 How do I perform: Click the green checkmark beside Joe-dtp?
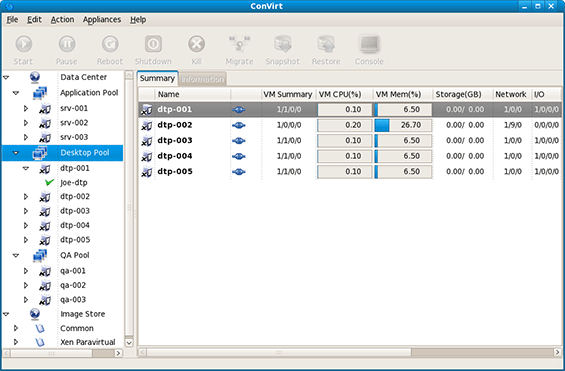[50, 183]
